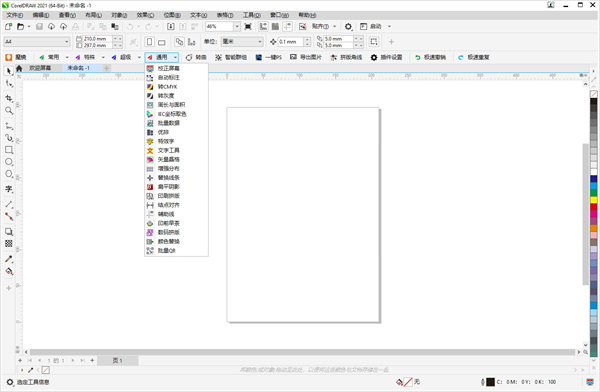Screen dimensions: 600x392
Task: Expand the 常用 dropdown arrow
Action: pyautogui.click(x=67, y=57)
